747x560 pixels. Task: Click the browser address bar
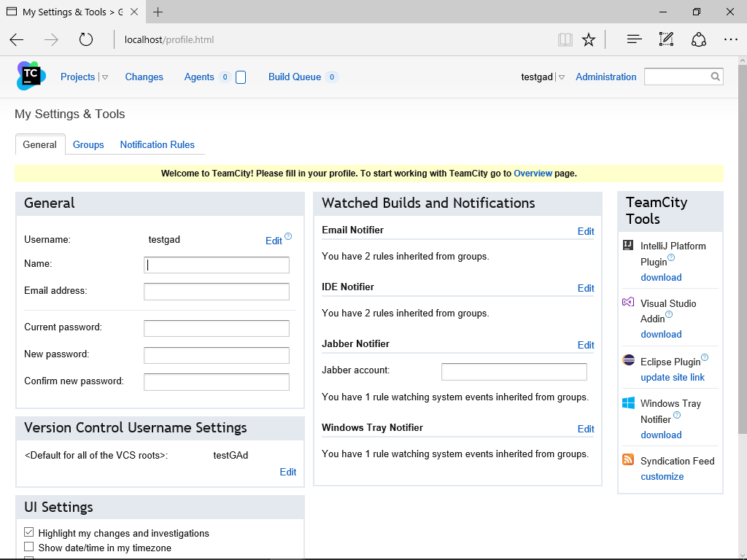click(x=333, y=39)
